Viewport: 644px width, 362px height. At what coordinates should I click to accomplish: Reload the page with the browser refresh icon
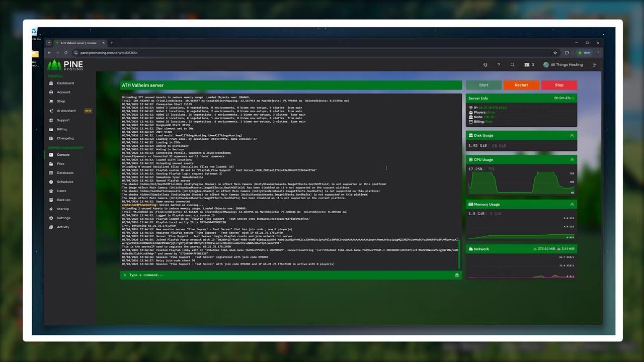(65, 53)
